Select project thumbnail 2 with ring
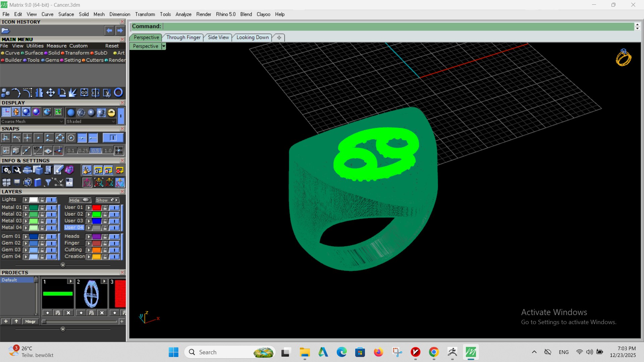 [x=92, y=294]
